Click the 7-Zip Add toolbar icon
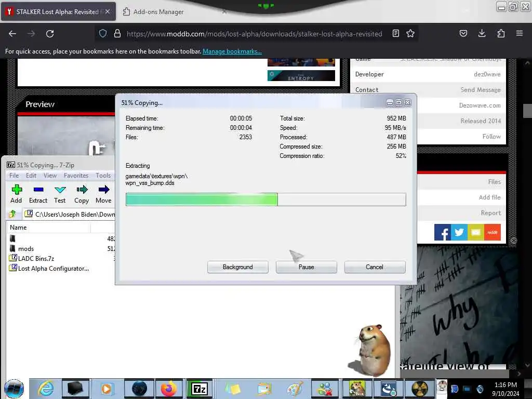532x399 pixels. [16, 194]
